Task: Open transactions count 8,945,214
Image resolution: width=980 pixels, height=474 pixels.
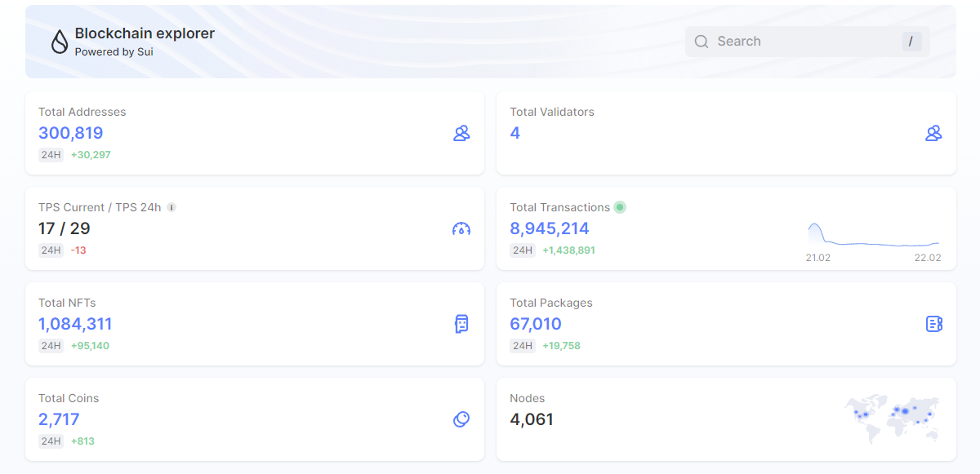Action: [x=550, y=228]
